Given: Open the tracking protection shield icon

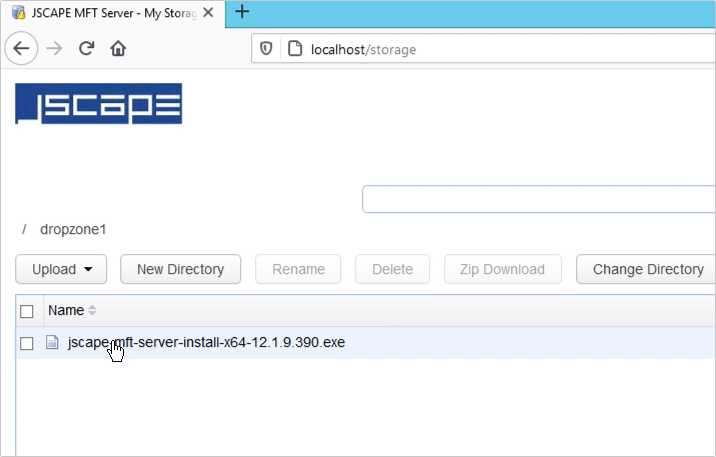Looking at the screenshot, I should point(266,49).
